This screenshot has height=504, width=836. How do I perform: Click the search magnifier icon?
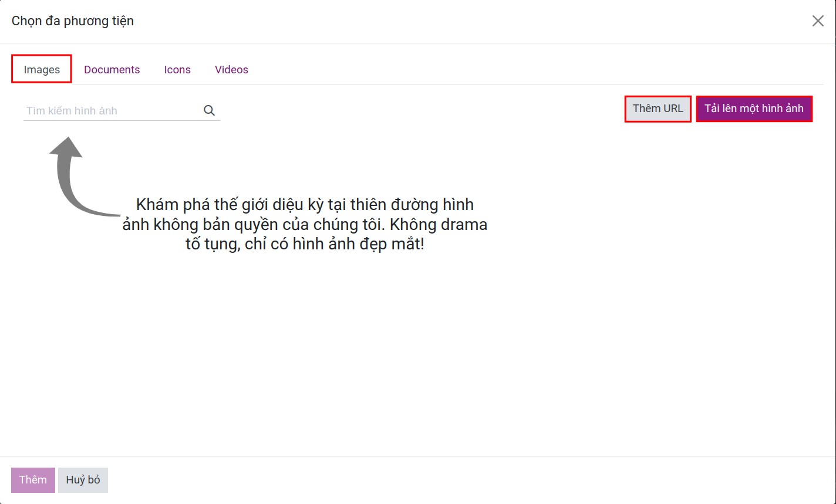[x=209, y=110]
